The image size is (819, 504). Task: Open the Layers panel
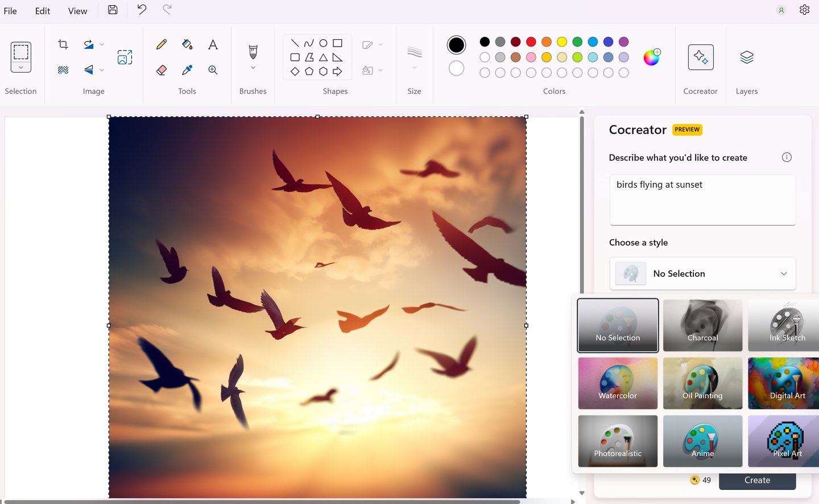pos(746,57)
